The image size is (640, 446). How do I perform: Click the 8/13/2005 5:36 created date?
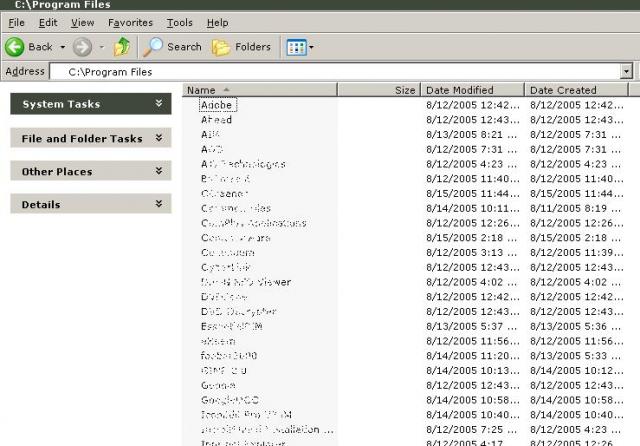pyautogui.click(x=576, y=326)
